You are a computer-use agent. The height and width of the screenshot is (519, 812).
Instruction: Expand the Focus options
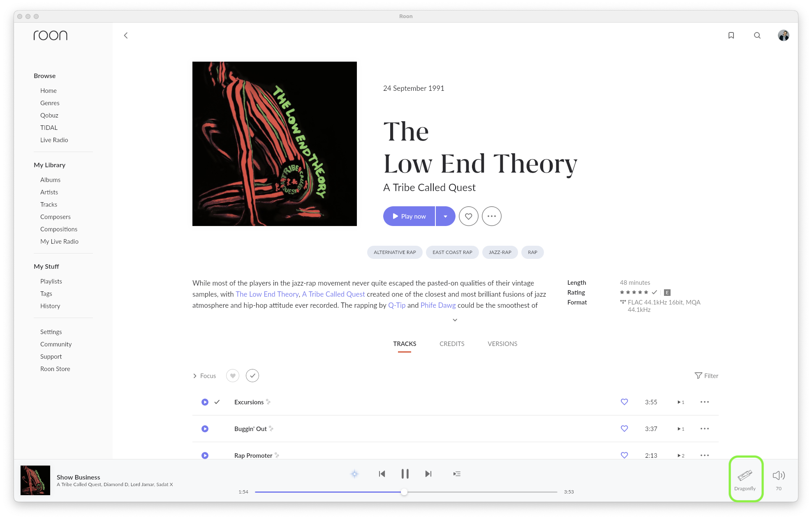click(204, 376)
